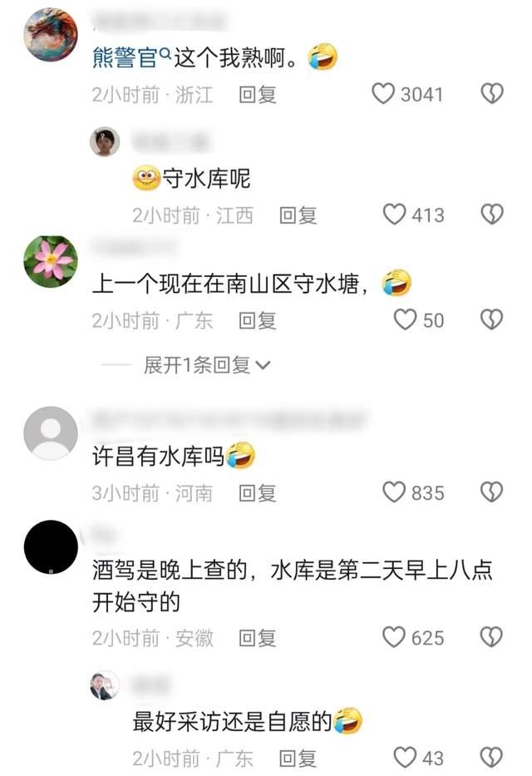Screen dimensions: 532x776
Task: Like the 许昌有水库吗 comment
Action: pyautogui.click(x=394, y=492)
